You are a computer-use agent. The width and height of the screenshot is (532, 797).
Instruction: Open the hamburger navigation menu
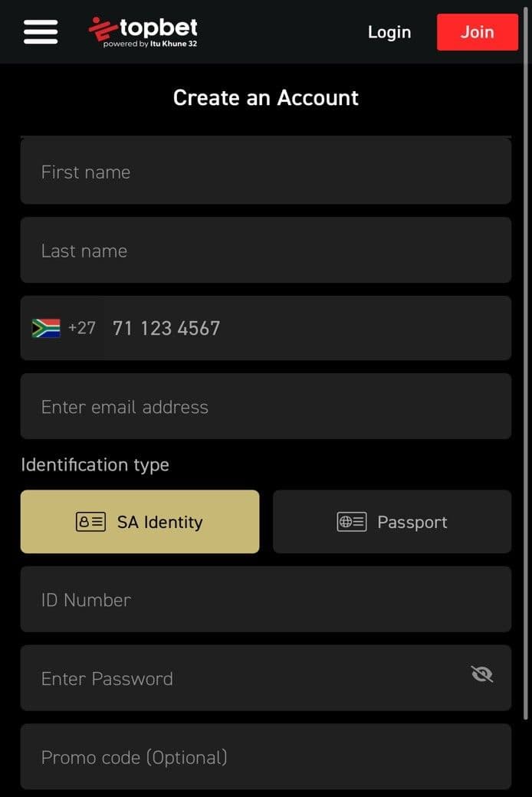(40, 31)
